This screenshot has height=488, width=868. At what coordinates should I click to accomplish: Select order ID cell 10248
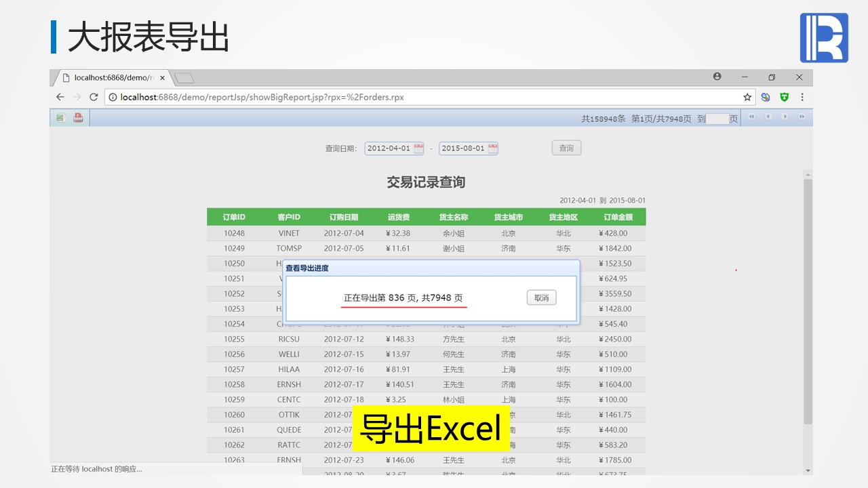pos(234,233)
